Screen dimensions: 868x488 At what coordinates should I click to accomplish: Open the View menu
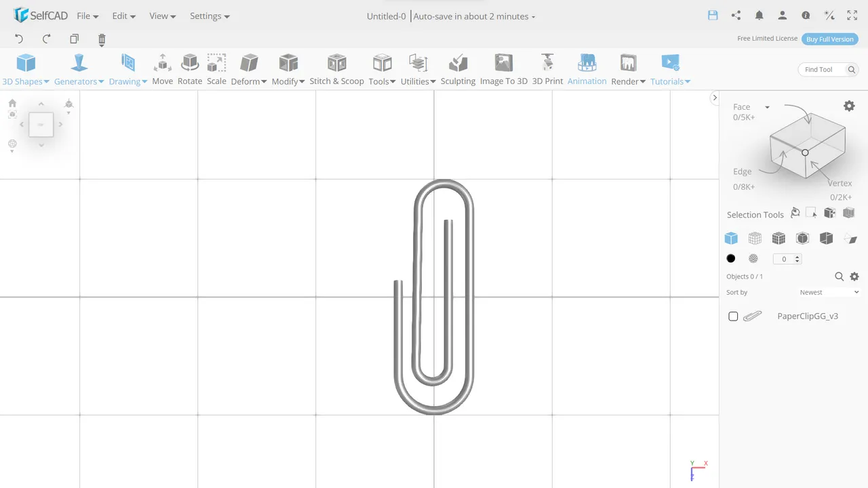[163, 16]
